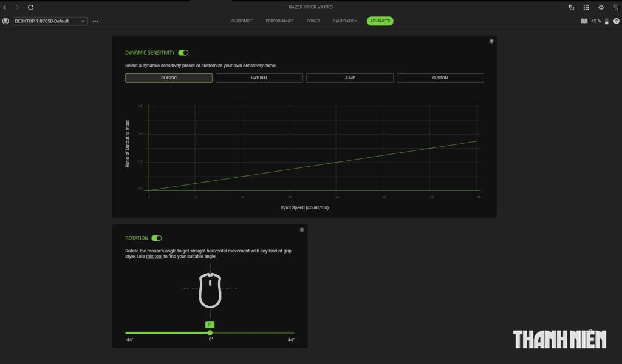
Task: Click the refresh icon in top toolbar
Action: [30, 7]
